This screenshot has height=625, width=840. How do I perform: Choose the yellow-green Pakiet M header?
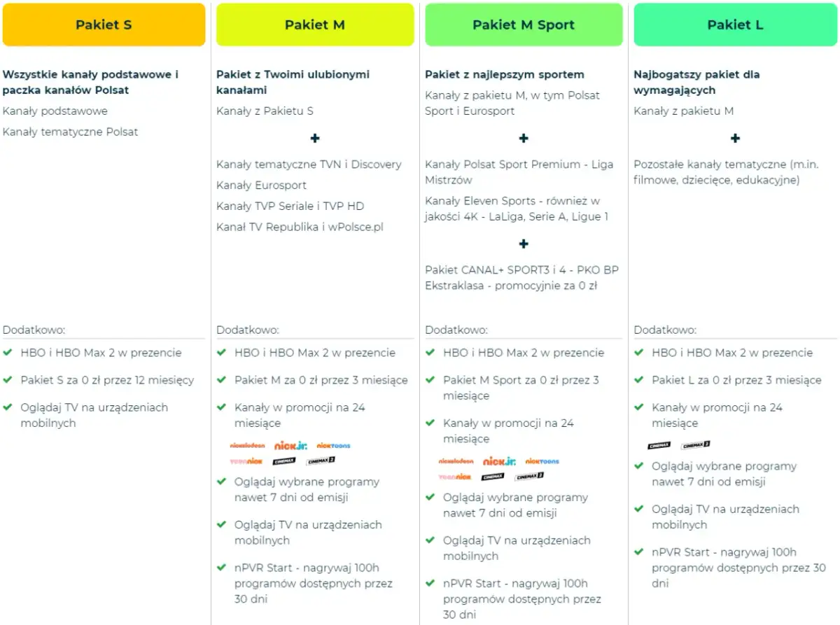[x=315, y=24]
